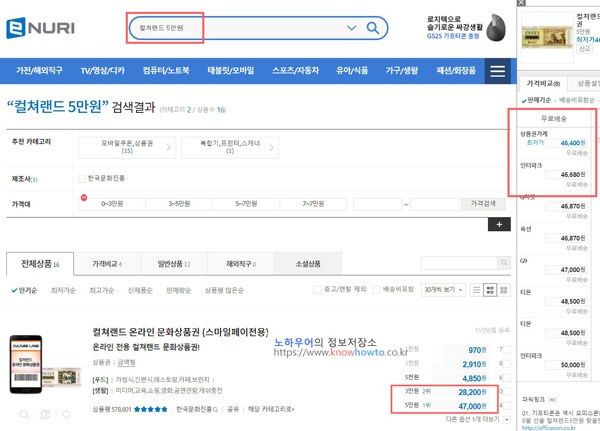Sort results by 신제품순
The width and height of the screenshot is (600, 431).
point(140,291)
